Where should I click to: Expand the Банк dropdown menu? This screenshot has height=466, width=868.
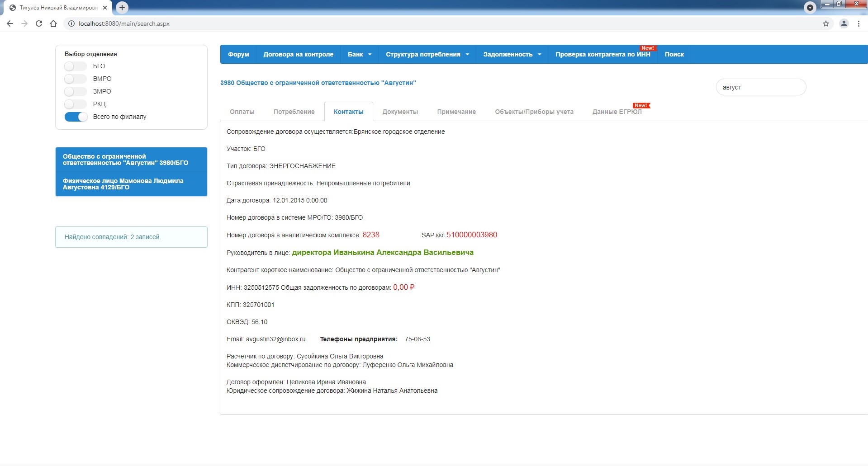359,54
